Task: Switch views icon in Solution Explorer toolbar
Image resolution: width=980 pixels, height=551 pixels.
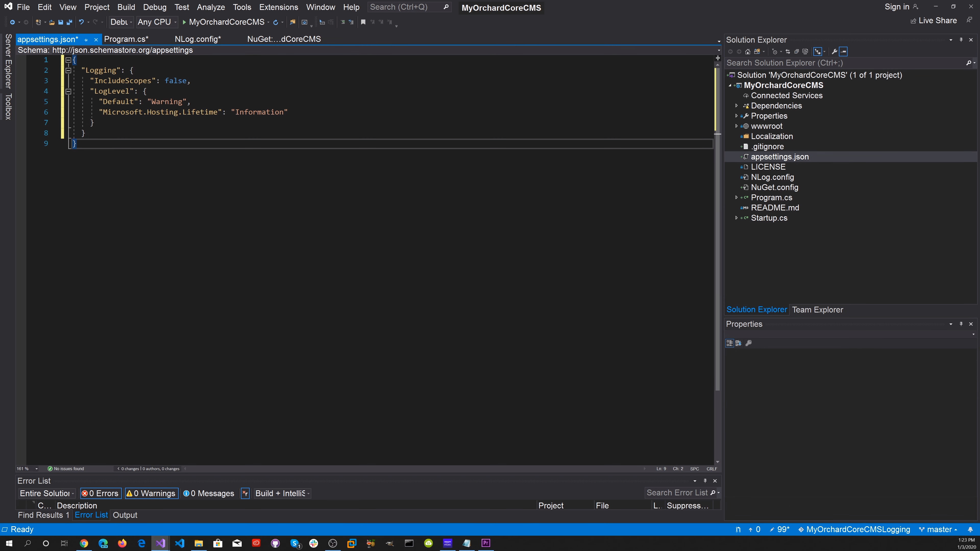Action: 757,51
